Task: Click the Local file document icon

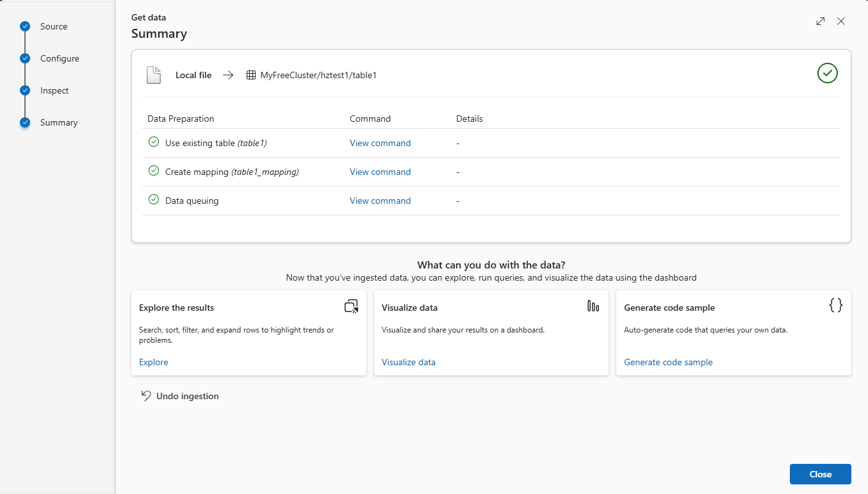Action: tap(154, 75)
